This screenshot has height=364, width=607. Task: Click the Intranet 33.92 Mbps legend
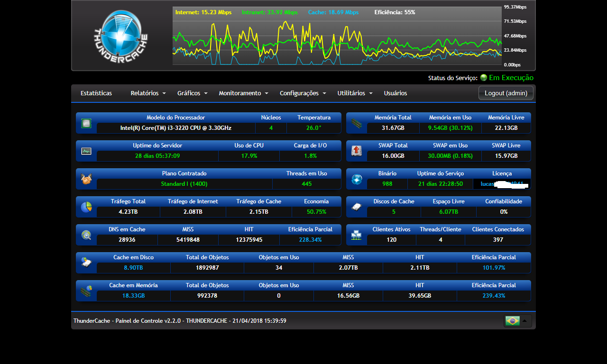(270, 12)
